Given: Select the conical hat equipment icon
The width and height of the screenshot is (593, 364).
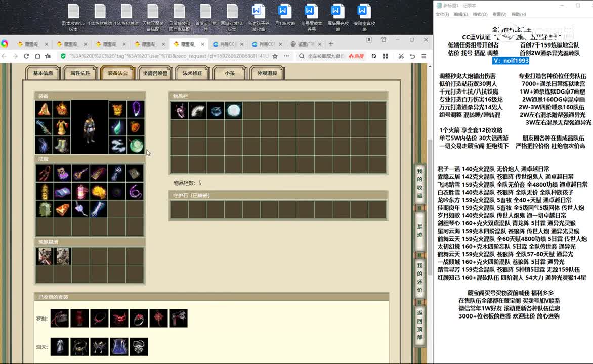Looking at the screenshot, I should click(x=44, y=109).
